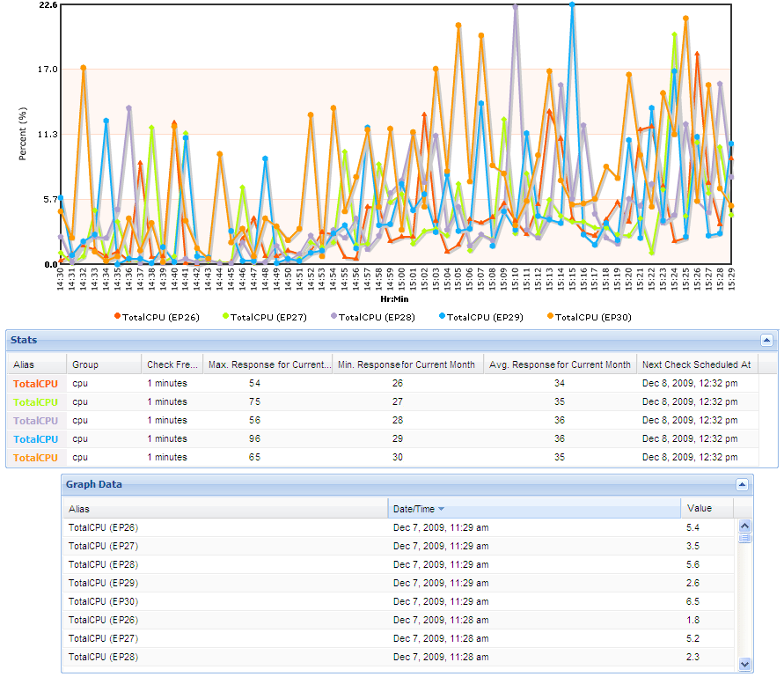This screenshot has height=677, width=784.
Task: Open the TotalCPU alias with max response 56
Action: click(x=35, y=421)
